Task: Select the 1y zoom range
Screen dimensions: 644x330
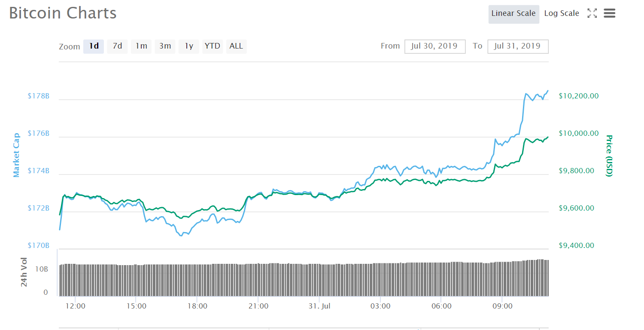Action: tap(189, 46)
